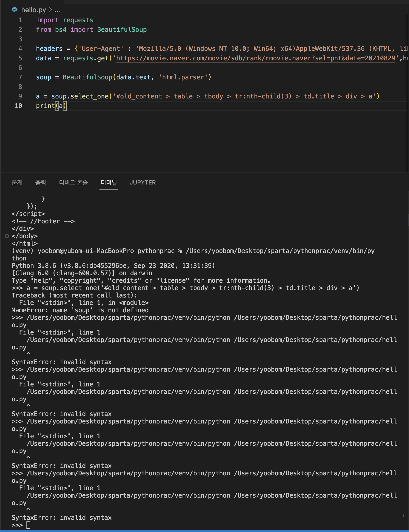
Task: Click 'BeautifulSoup' in the bs4 import line
Action: pos(122,30)
